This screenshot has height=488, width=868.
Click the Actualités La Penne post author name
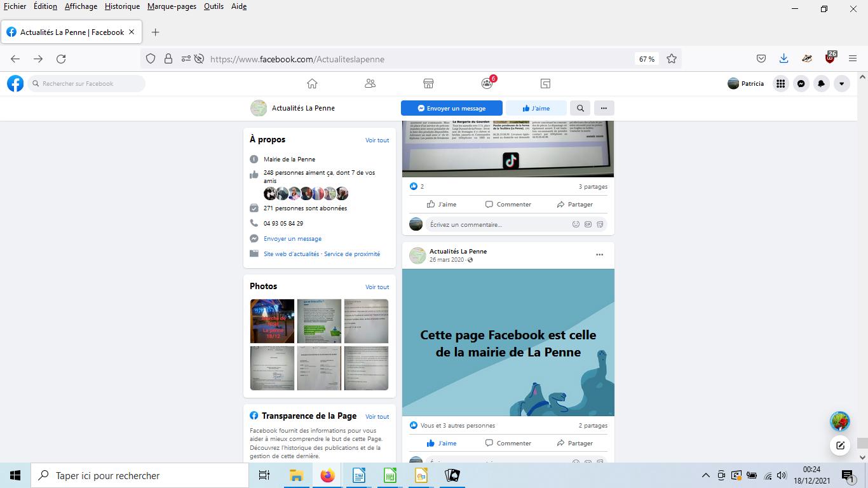[x=458, y=251]
